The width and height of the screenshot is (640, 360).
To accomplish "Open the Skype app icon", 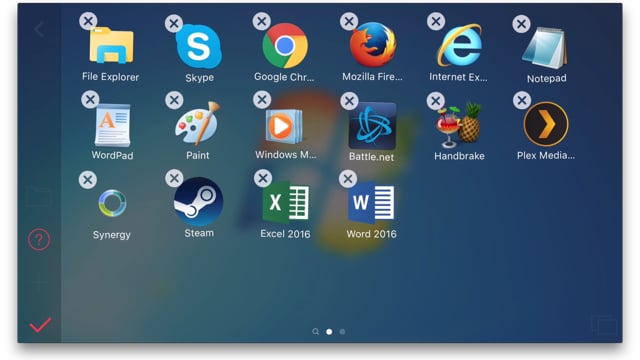I will tap(199, 46).
